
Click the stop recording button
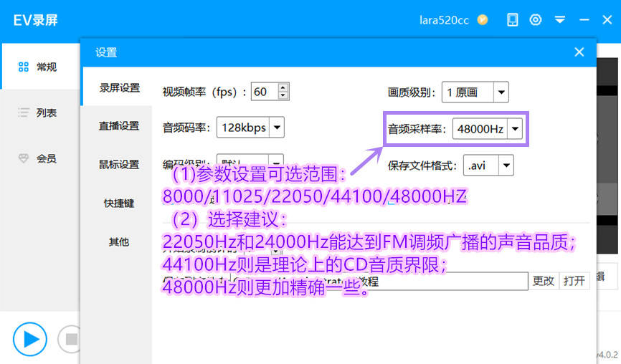pyautogui.click(x=70, y=339)
